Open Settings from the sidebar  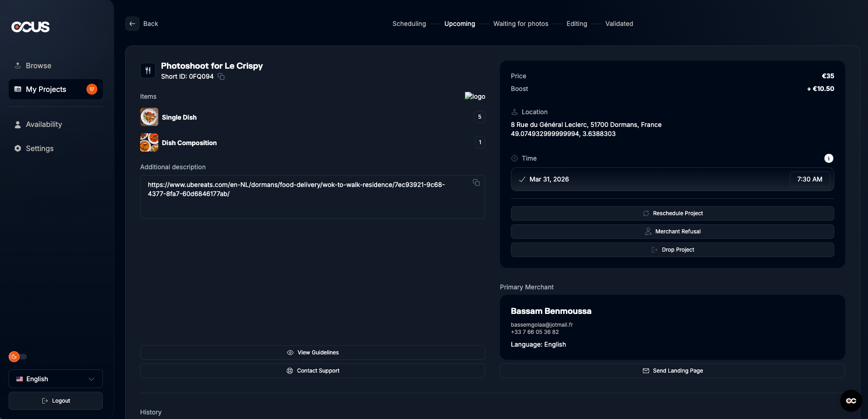(40, 148)
